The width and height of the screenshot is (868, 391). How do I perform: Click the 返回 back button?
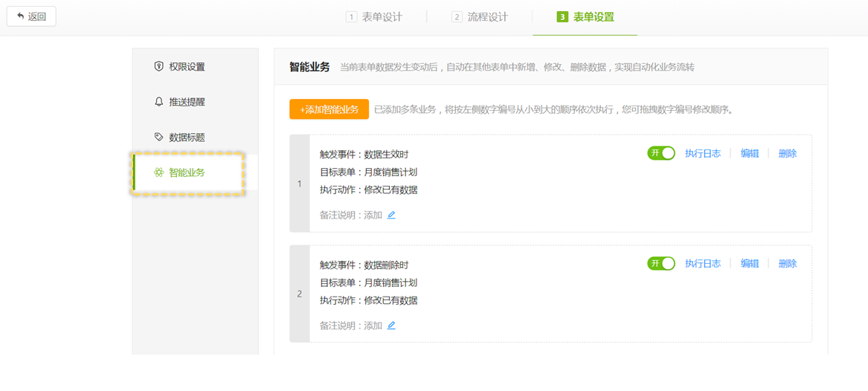point(31,16)
